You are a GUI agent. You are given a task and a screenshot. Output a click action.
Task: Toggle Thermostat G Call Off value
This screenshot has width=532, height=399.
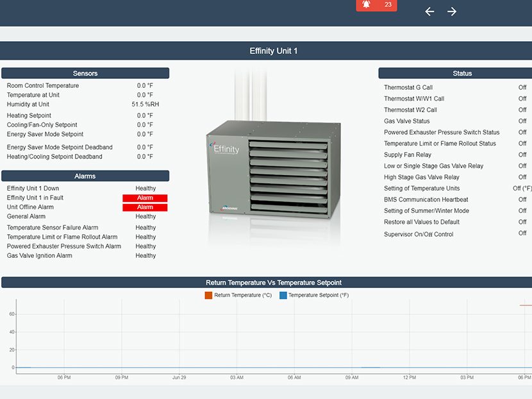coord(522,88)
